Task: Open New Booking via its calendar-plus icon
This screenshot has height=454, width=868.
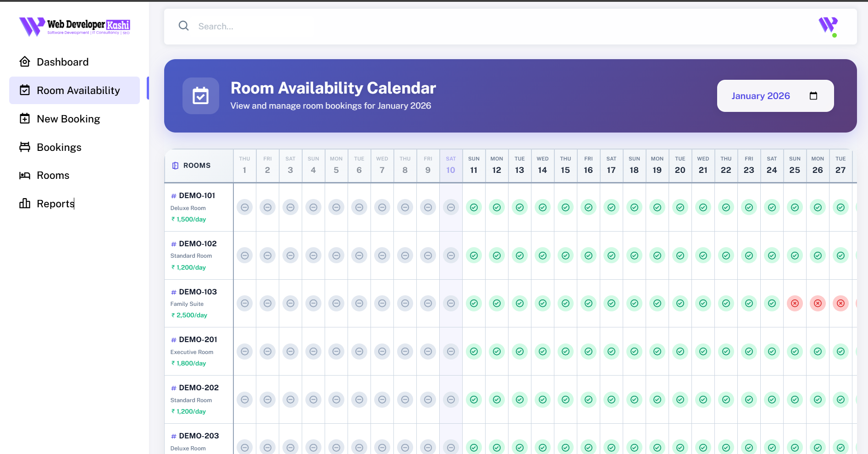Action: point(25,118)
